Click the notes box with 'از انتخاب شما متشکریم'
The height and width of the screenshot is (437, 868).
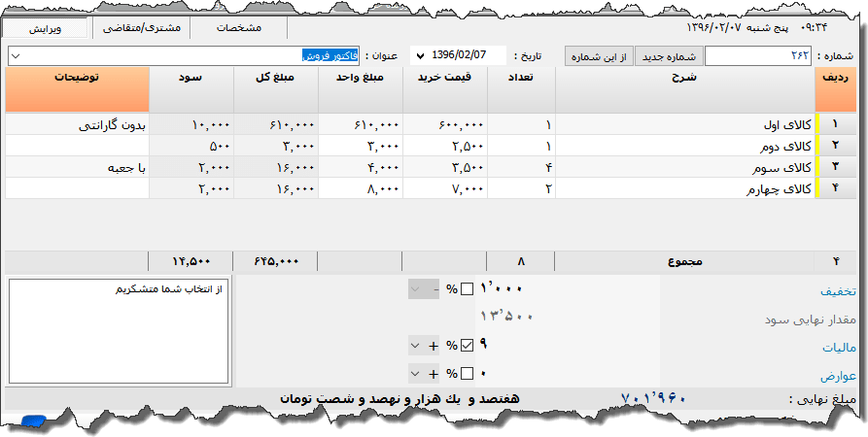click(119, 330)
